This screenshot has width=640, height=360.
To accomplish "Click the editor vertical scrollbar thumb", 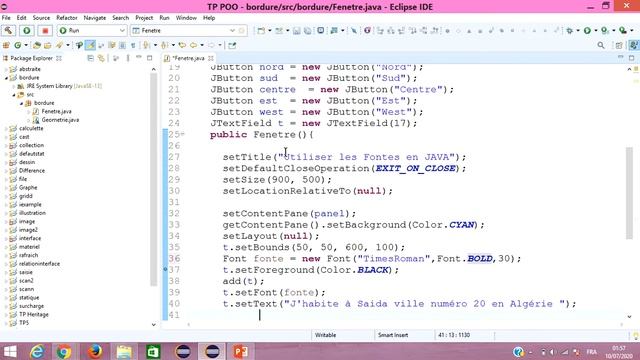I will (629, 193).
